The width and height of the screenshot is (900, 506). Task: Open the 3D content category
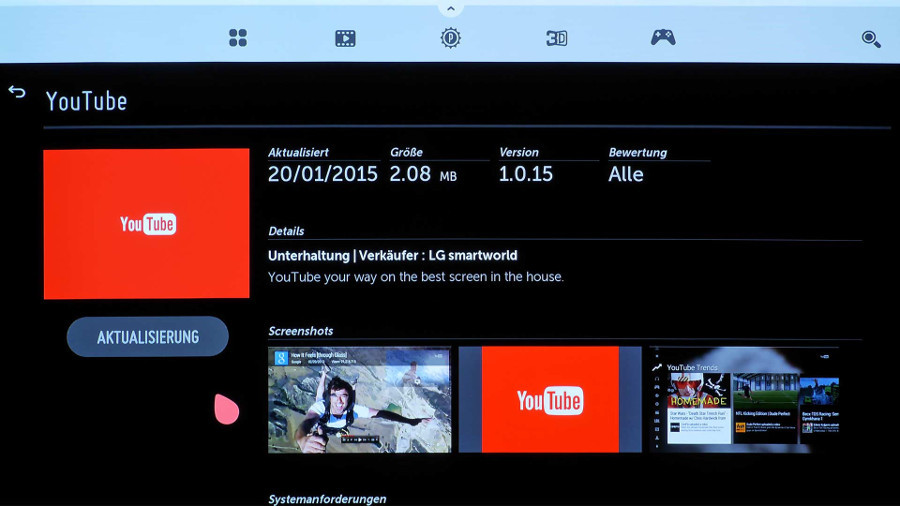556,38
